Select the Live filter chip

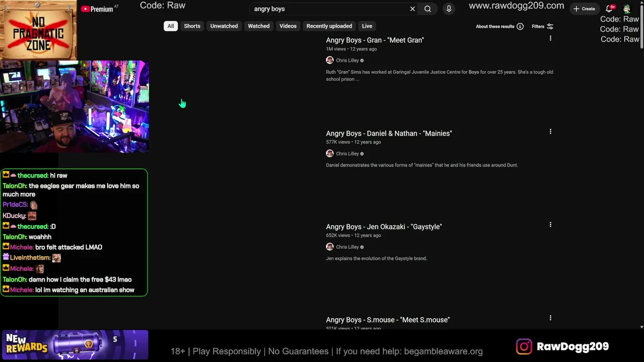pyautogui.click(x=367, y=26)
